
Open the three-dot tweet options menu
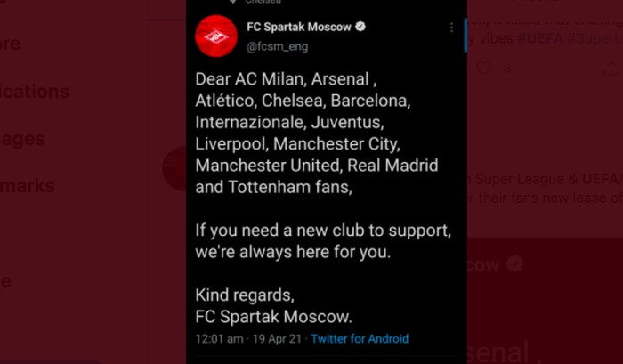(x=451, y=28)
